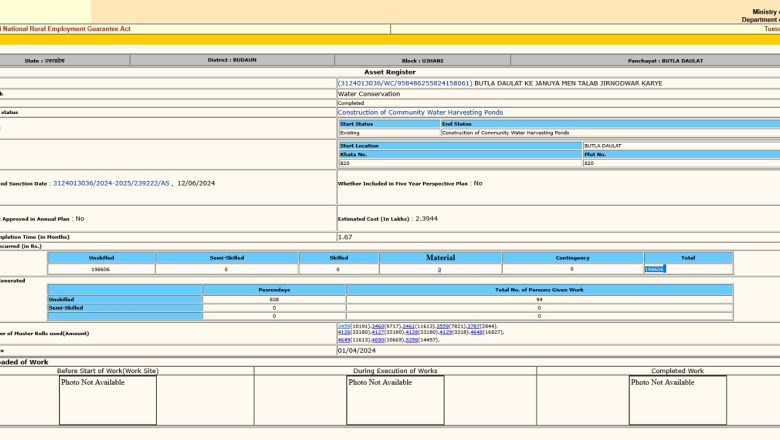This screenshot has height=440, width=780.
Task: Open muster roll 3767 link
Action: [474, 326]
